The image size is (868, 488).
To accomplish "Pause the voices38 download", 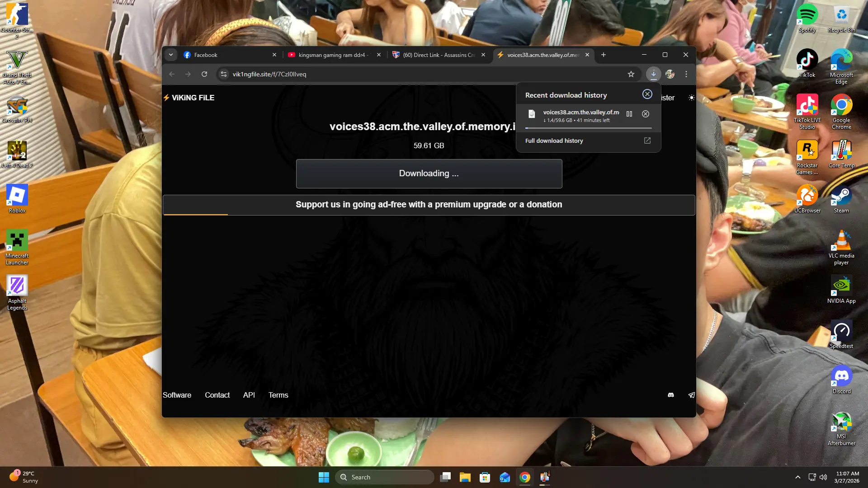I will [629, 114].
